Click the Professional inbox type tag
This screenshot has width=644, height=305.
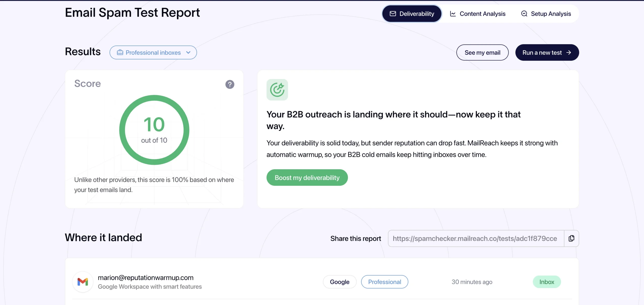pyautogui.click(x=385, y=282)
